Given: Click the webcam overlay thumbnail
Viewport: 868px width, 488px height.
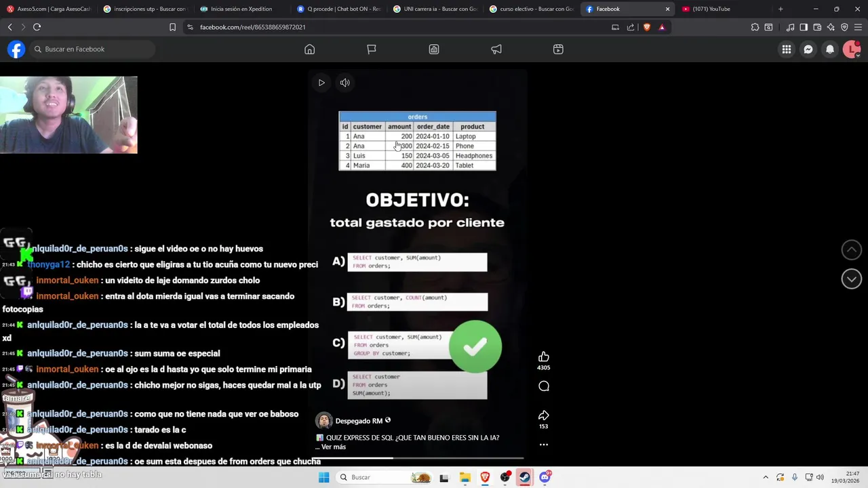Looking at the screenshot, I should click(x=68, y=115).
